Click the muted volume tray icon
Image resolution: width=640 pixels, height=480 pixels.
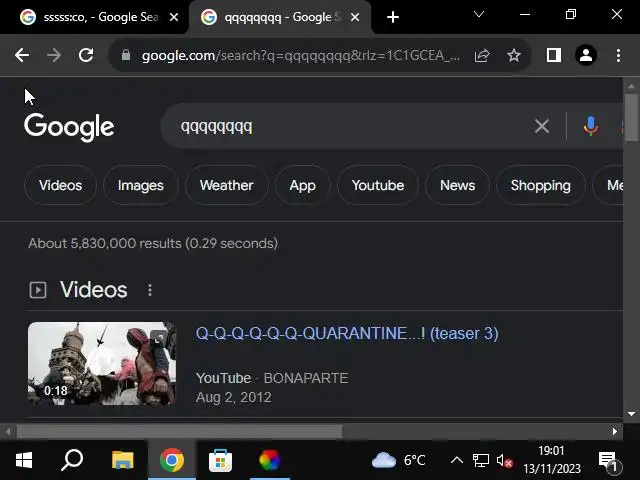click(x=504, y=460)
